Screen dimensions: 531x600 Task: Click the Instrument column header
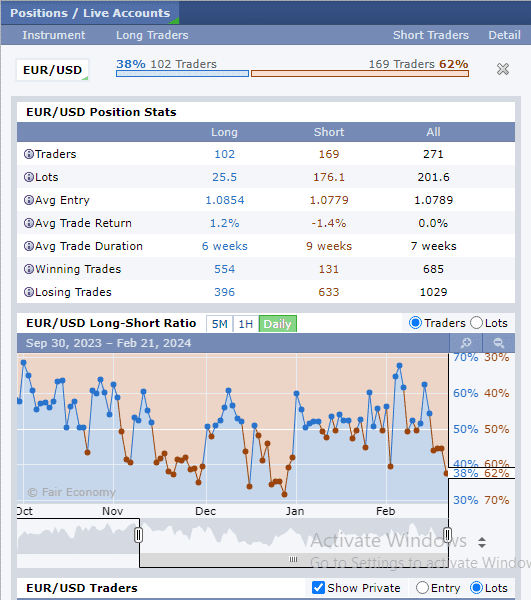click(54, 35)
